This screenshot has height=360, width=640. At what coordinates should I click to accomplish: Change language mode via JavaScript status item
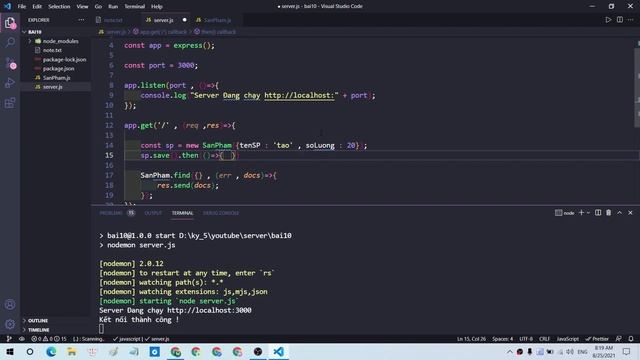(567, 339)
